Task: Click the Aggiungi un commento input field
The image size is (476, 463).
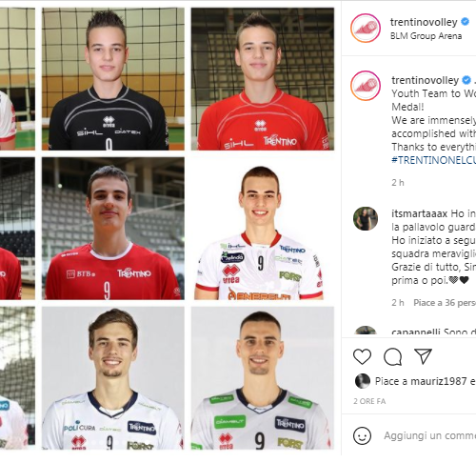Action: click(430, 435)
